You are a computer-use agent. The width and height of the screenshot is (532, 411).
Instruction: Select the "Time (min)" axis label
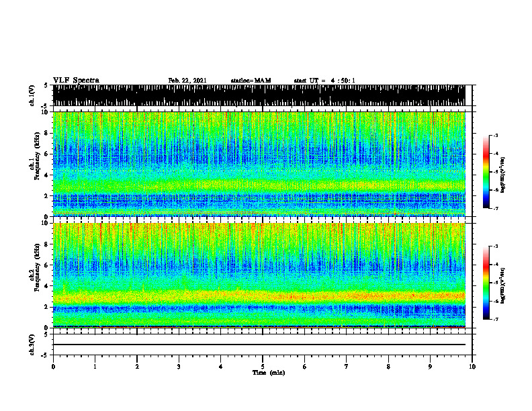click(x=269, y=373)
